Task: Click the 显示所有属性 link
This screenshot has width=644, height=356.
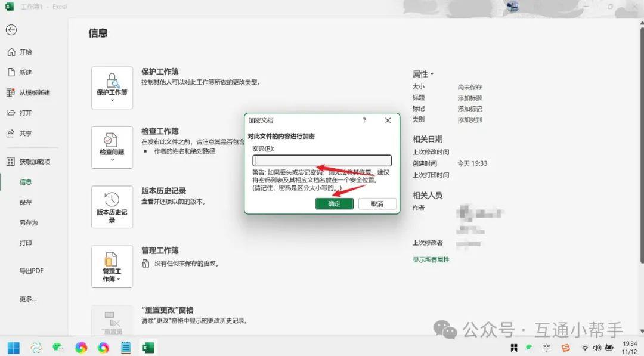Action: tap(431, 260)
